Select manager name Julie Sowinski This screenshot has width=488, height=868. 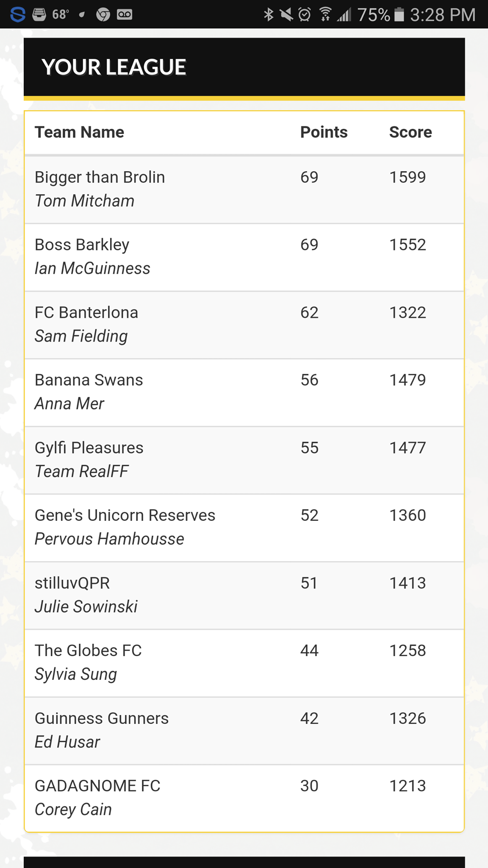tap(86, 606)
